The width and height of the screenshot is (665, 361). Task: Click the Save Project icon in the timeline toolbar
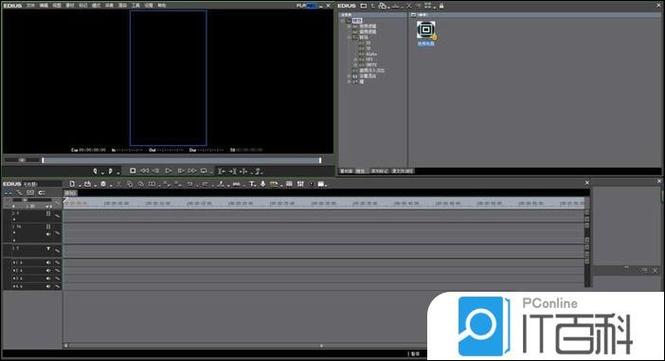coord(103,184)
